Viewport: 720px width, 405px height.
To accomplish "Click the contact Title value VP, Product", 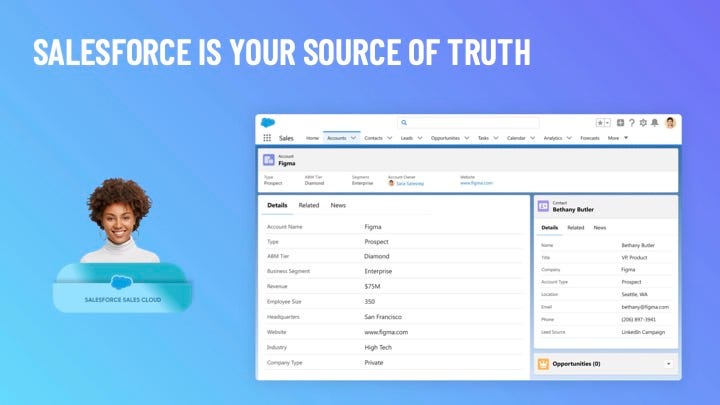I will (634, 258).
